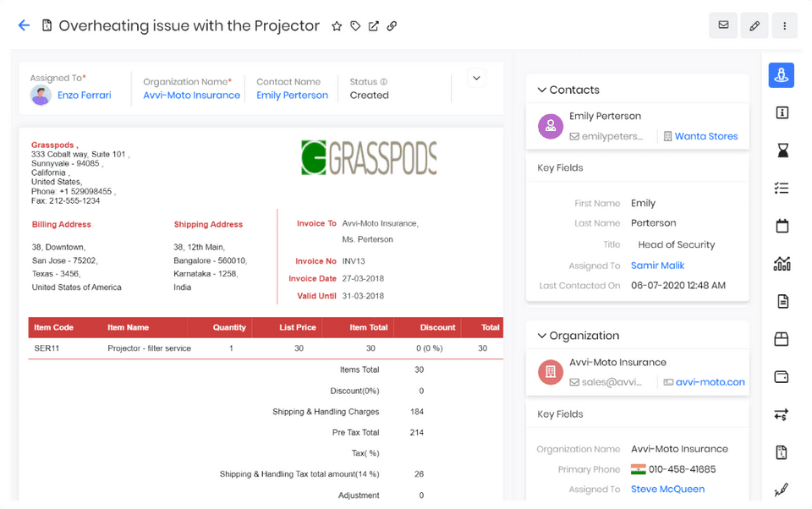Click the sales@avvi... email address
Image resolution: width=812 pixels, height=509 pixels.
tap(612, 382)
